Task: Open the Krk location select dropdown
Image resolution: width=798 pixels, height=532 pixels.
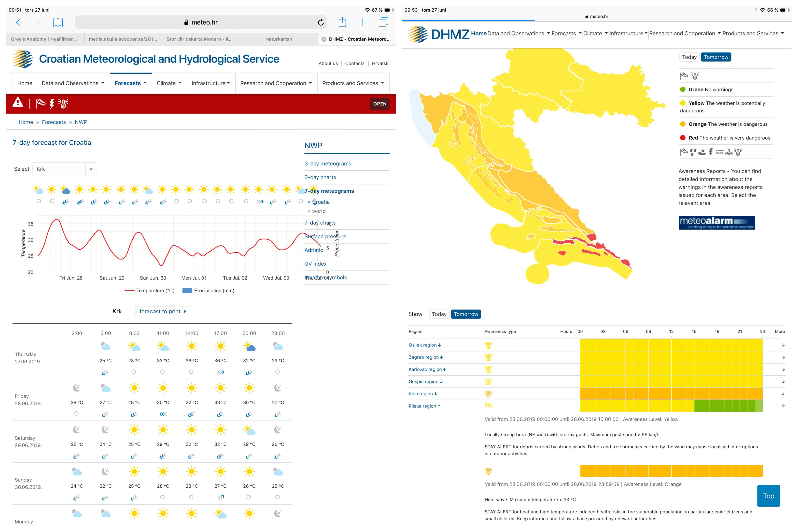Action: 64,169
